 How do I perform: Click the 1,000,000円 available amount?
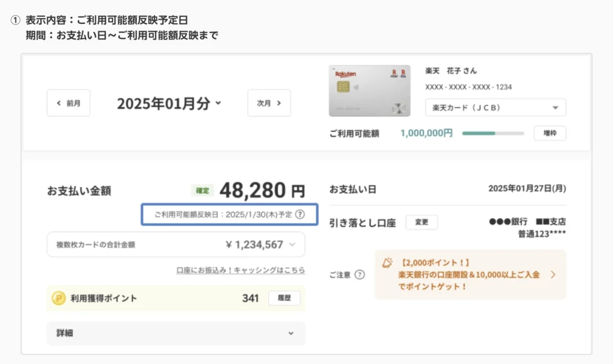click(x=426, y=134)
